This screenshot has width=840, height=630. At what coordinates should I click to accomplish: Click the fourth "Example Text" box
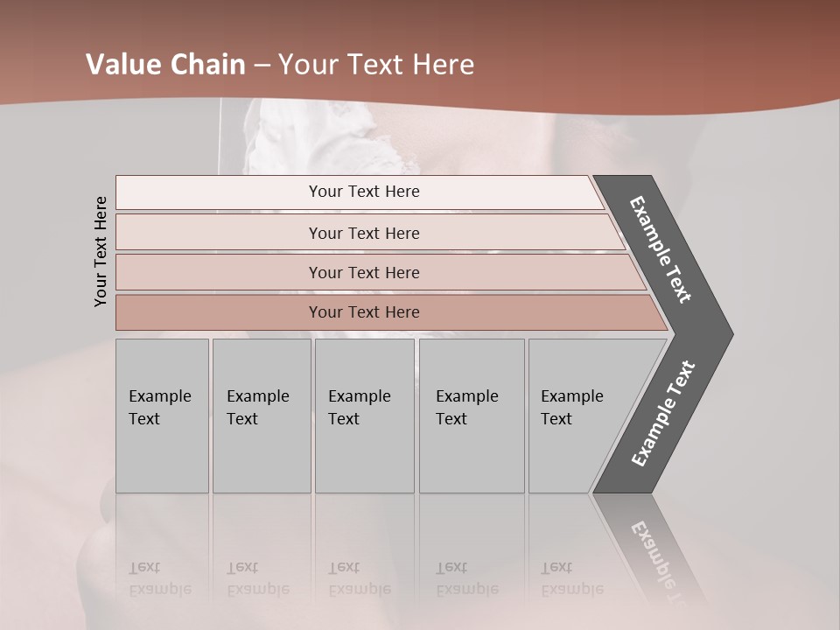[x=471, y=416]
